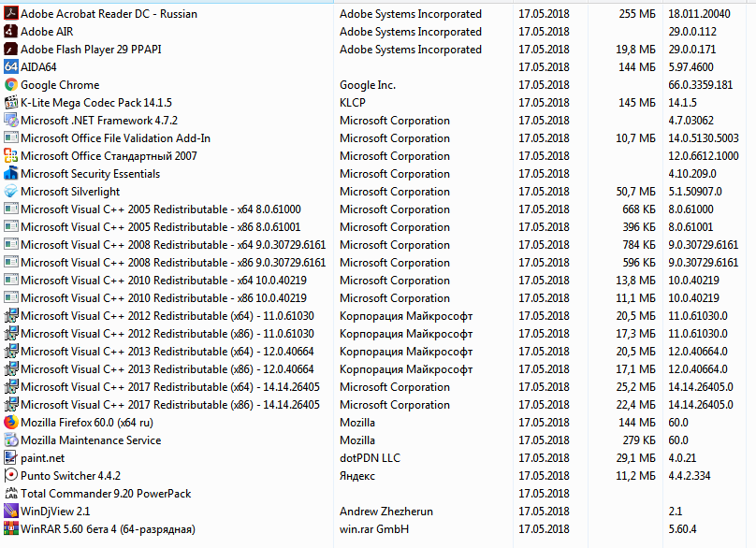This screenshot has height=548, width=756.
Task: Select Mozilla Maintenance Service name
Action: (x=91, y=440)
